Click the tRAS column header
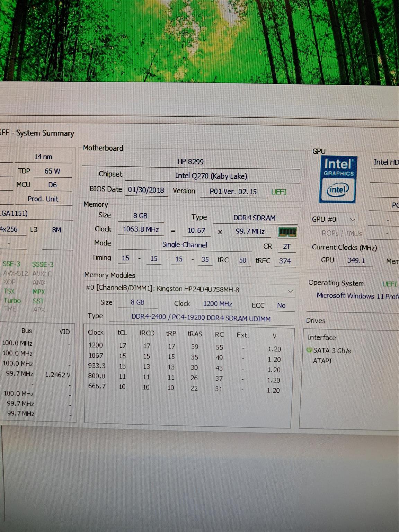This screenshot has width=399, height=532. tap(195, 334)
